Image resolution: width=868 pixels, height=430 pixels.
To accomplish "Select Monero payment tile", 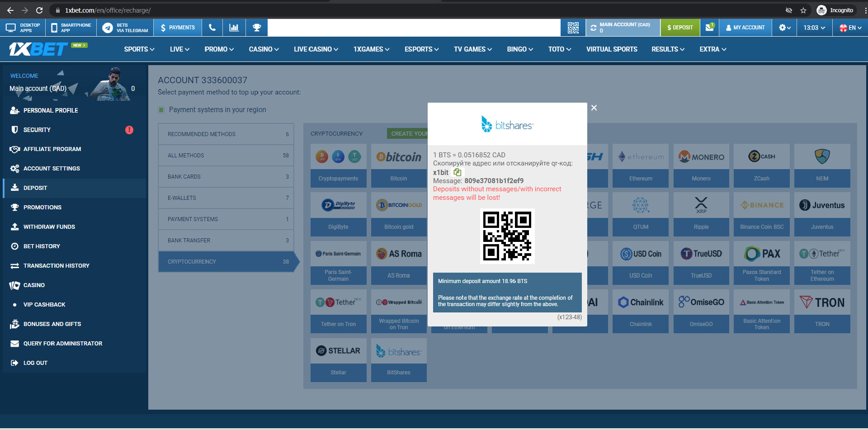I will [x=701, y=165].
